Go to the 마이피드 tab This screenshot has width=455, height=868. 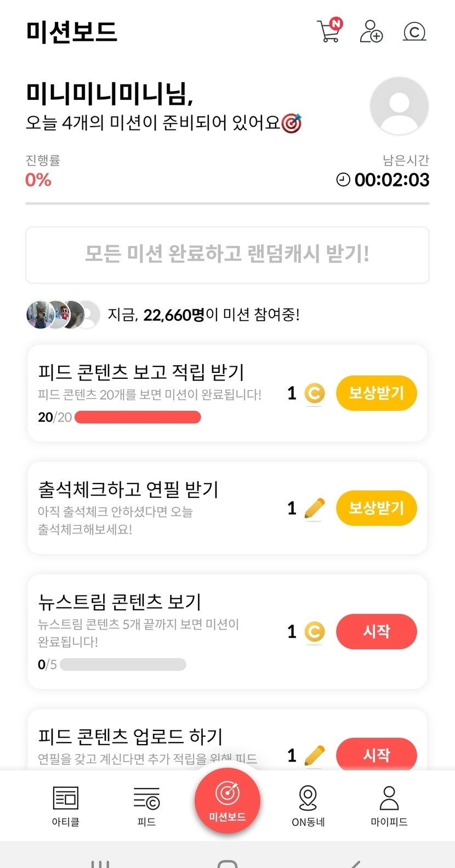pos(389,805)
